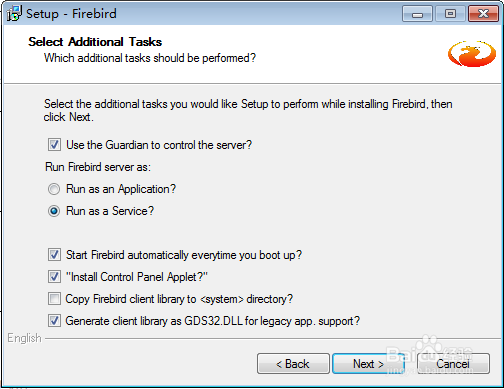504x389 pixels.
Task: Continue setup with Next button
Action: (368, 364)
